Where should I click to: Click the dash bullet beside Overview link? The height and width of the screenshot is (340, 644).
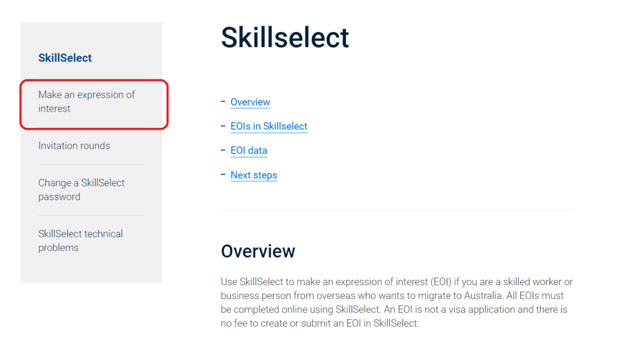(223, 101)
